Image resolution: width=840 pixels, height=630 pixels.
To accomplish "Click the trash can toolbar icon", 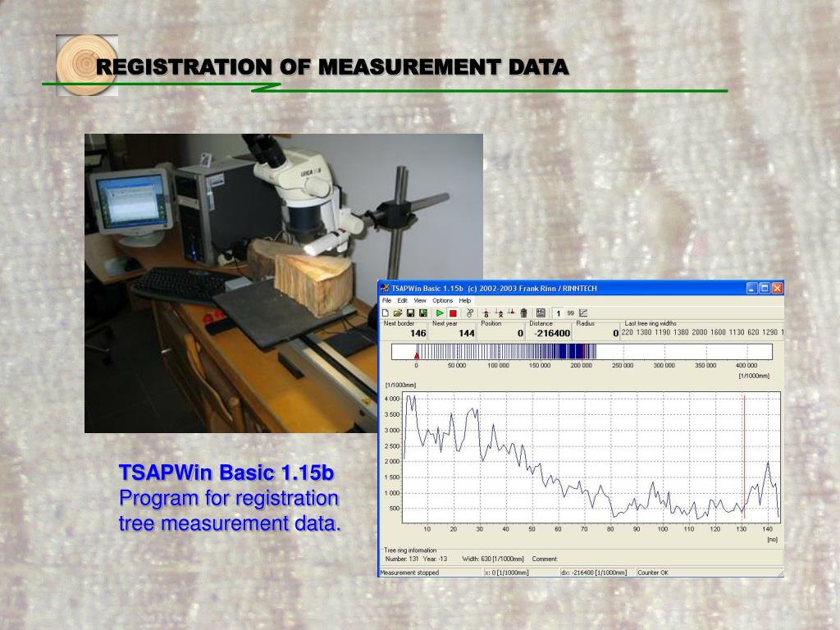I will [524, 313].
